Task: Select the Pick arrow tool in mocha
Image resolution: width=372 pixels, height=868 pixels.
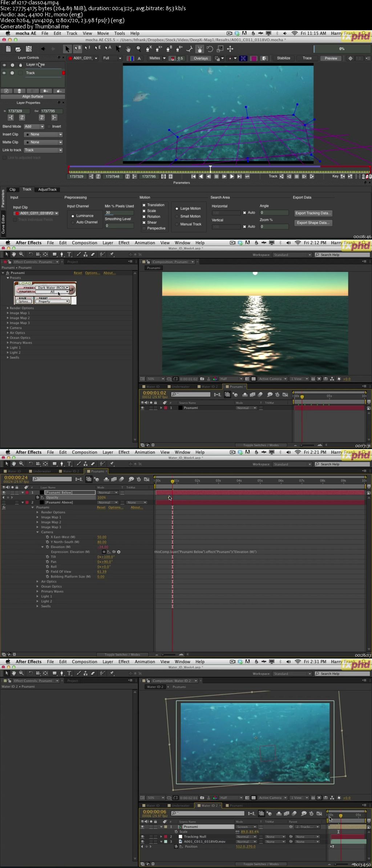Action: tap(67, 49)
